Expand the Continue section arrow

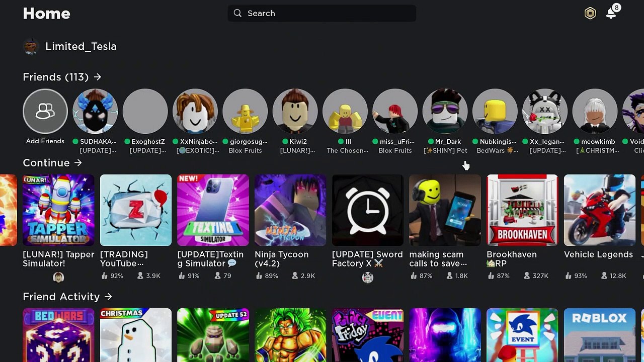[78, 163]
